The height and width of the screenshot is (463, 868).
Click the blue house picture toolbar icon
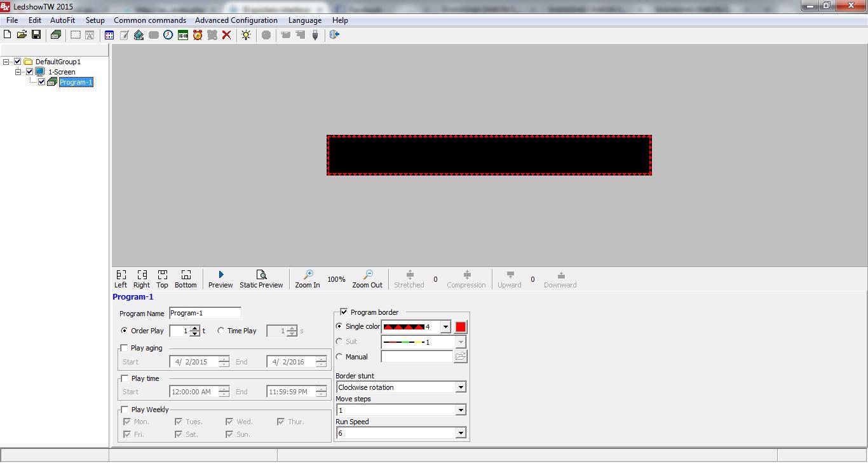[x=139, y=35]
